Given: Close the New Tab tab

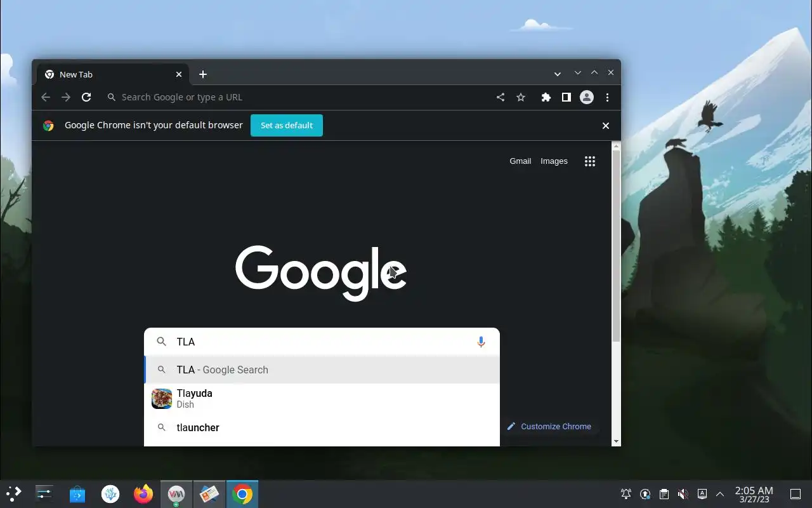Looking at the screenshot, I should tap(179, 74).
